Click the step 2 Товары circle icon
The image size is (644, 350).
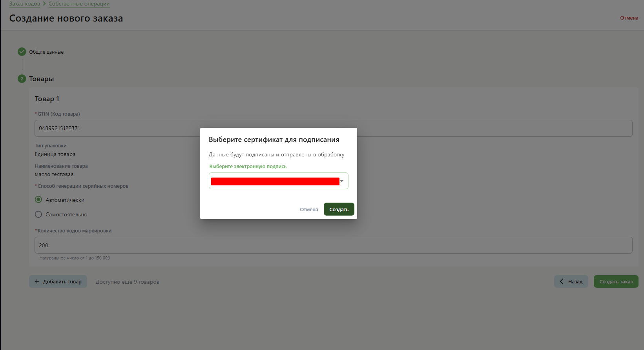pos(22,79)
